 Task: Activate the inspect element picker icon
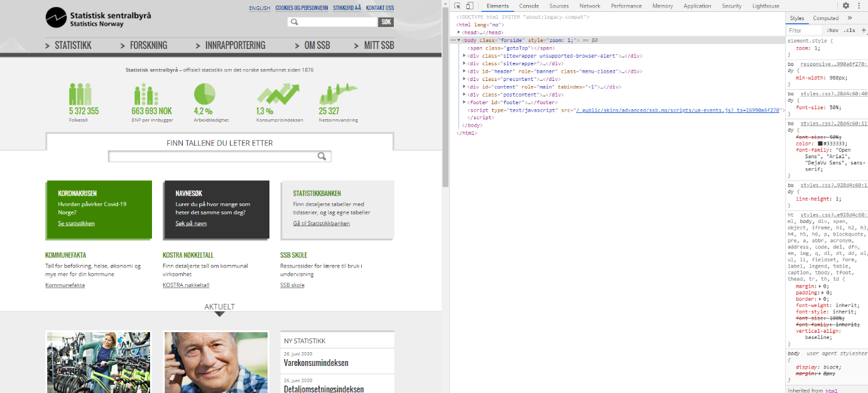(x=458, y=6)
